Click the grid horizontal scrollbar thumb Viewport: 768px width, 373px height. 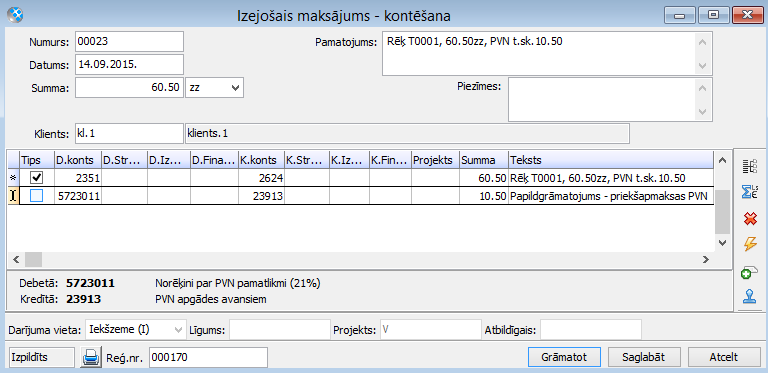(34, 259)
